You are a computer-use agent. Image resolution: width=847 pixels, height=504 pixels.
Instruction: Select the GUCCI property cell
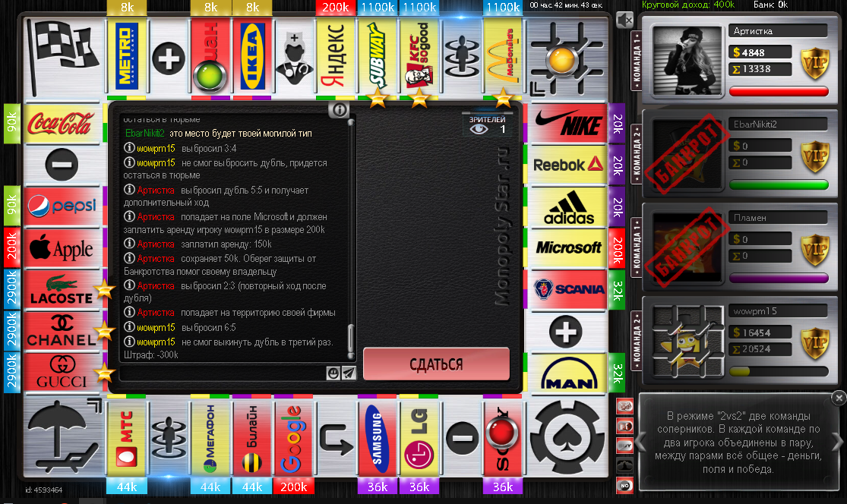(62, 373)
